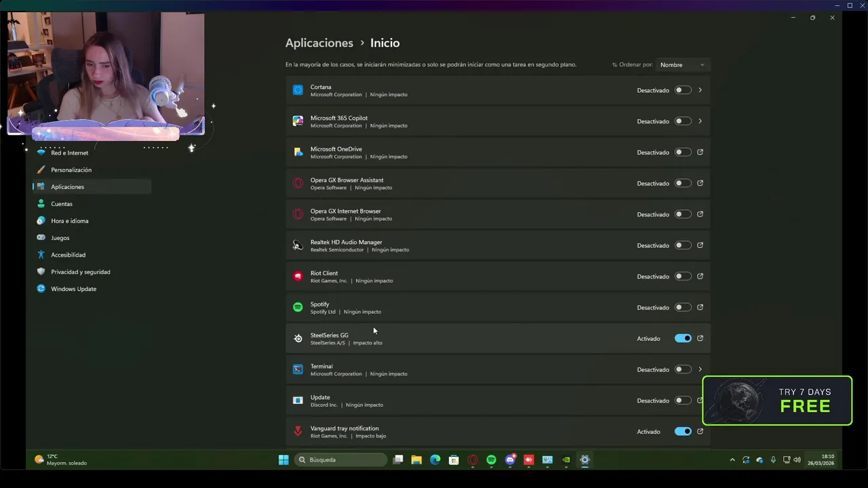The width and height of the screenshot is (868, 488).
Task: Click the Microsoft OneDrive app icon
Action: coord(298,152)
